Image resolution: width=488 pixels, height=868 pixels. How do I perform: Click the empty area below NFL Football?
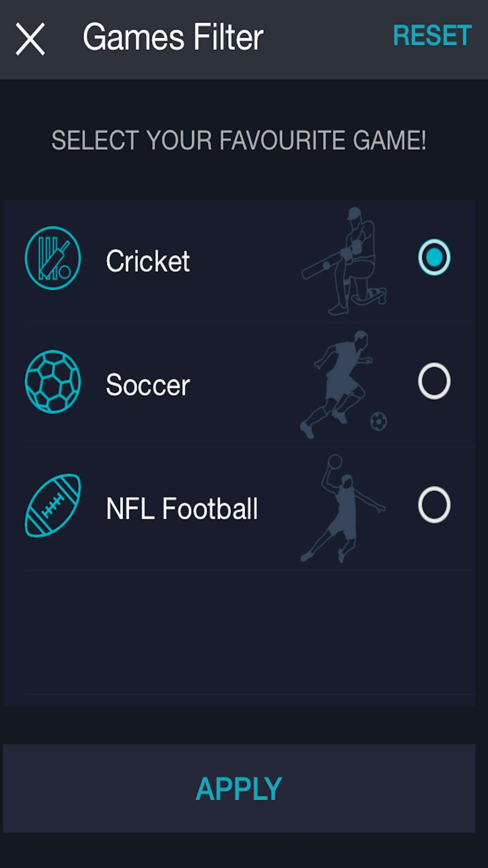pos(239,633)
